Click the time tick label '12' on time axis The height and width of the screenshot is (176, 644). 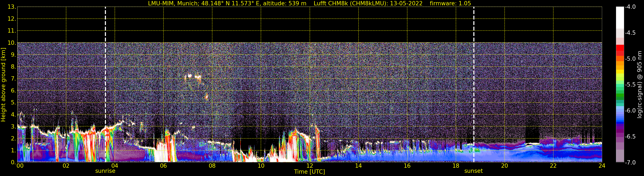310,166
